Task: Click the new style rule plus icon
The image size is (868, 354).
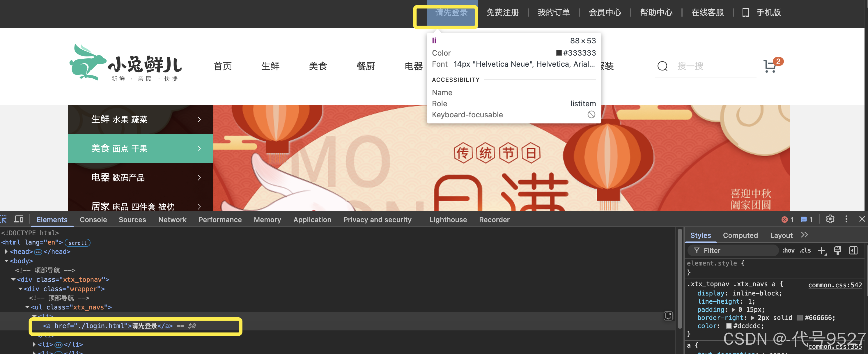Action: pos(821,250)
